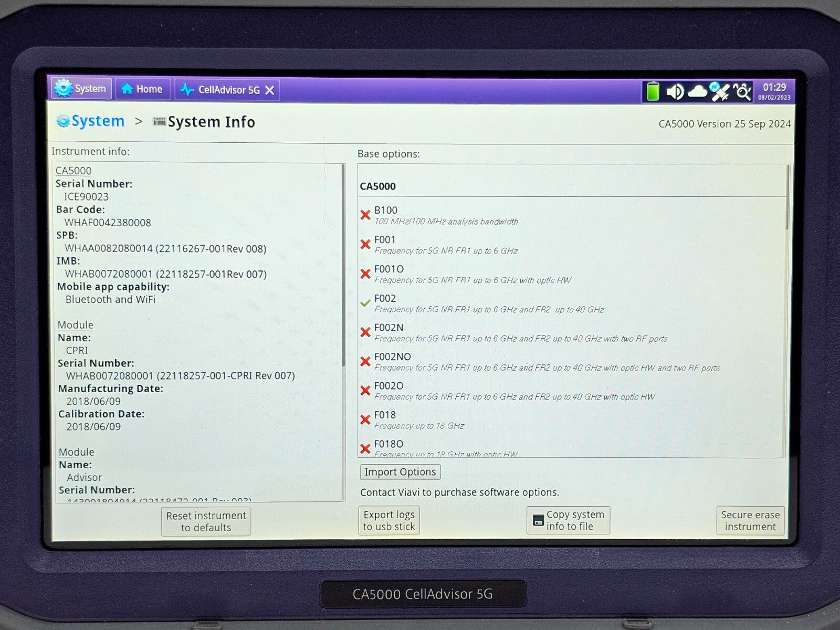
Task: Click the alarm clock search icon
Action: 742,92
